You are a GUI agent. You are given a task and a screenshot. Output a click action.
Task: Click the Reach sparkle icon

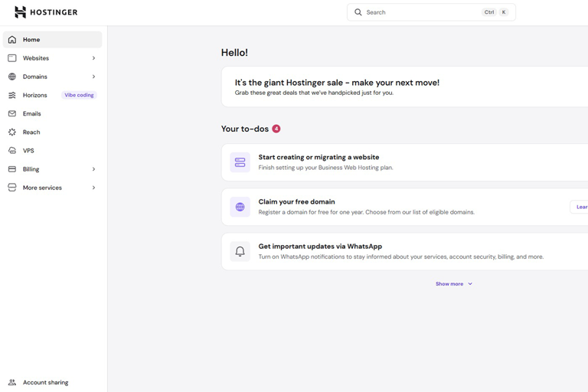[12, 132]
